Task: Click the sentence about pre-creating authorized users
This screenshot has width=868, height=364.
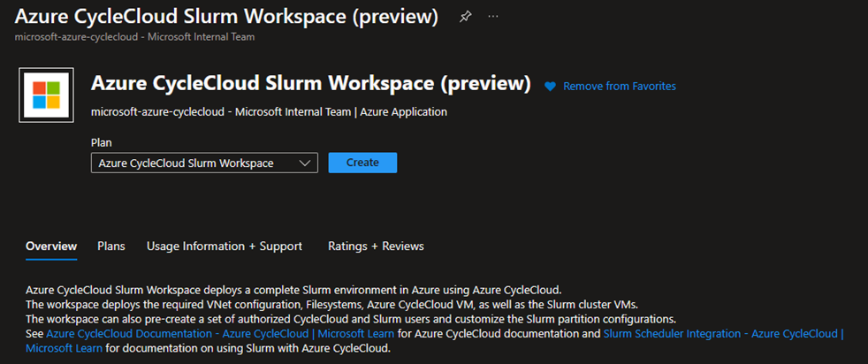Action: (x=353, y=319)
